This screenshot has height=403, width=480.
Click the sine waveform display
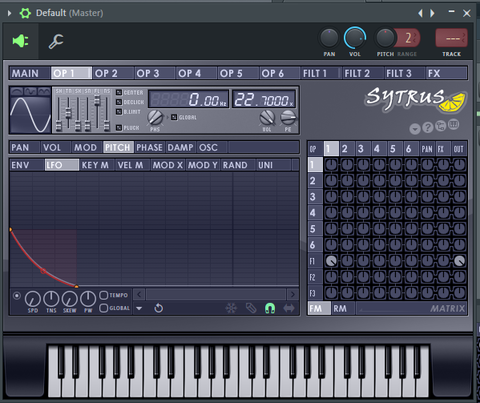coord(30,114)
